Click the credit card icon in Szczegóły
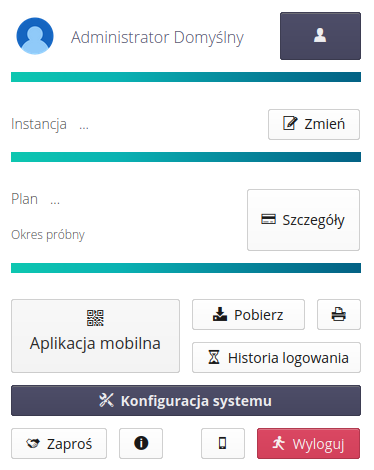This screenshot has width=374, height=470. 268,219
